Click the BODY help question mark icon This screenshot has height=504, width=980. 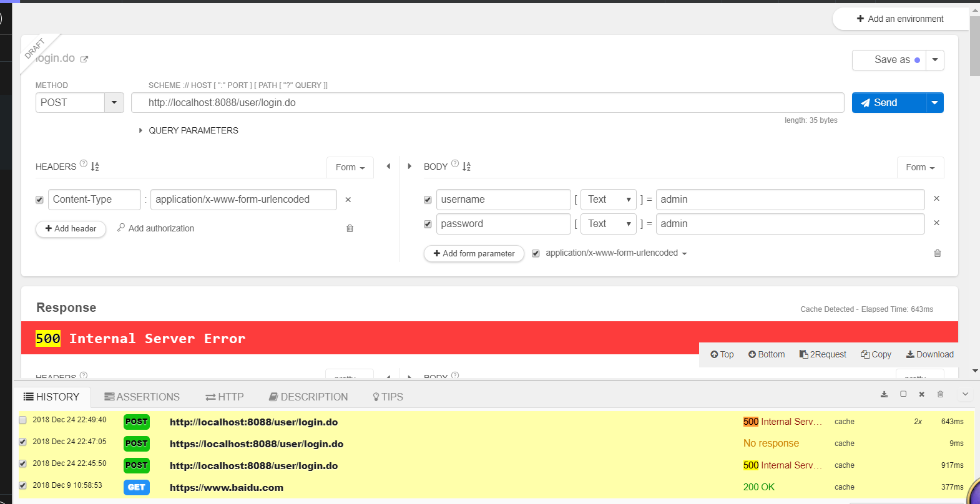455,163
